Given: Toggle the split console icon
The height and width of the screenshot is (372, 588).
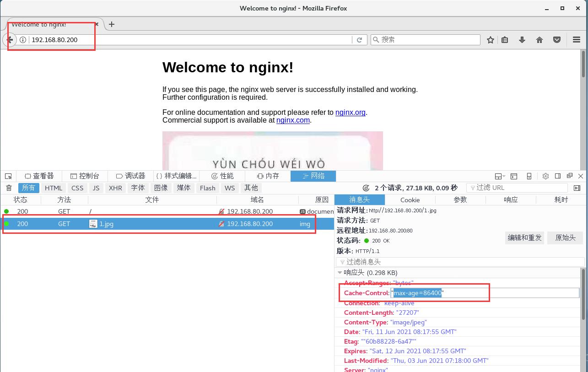Looking at the screenshot, I should point(514,176).
